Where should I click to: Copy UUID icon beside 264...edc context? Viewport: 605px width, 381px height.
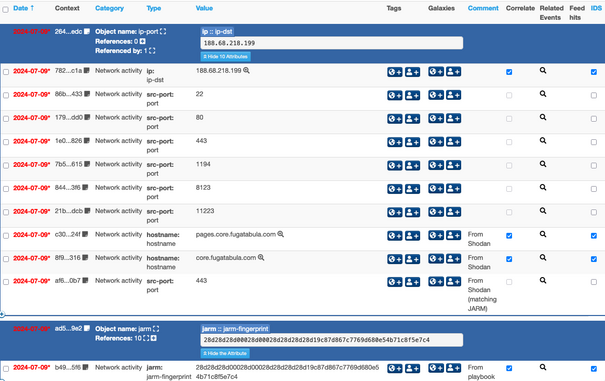(x=87, y=31)
